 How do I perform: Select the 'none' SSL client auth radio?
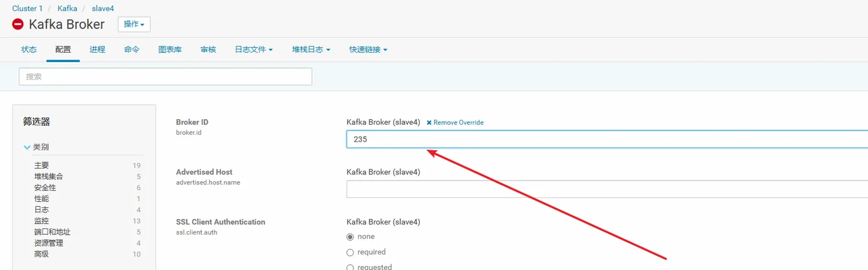(350, 237)
